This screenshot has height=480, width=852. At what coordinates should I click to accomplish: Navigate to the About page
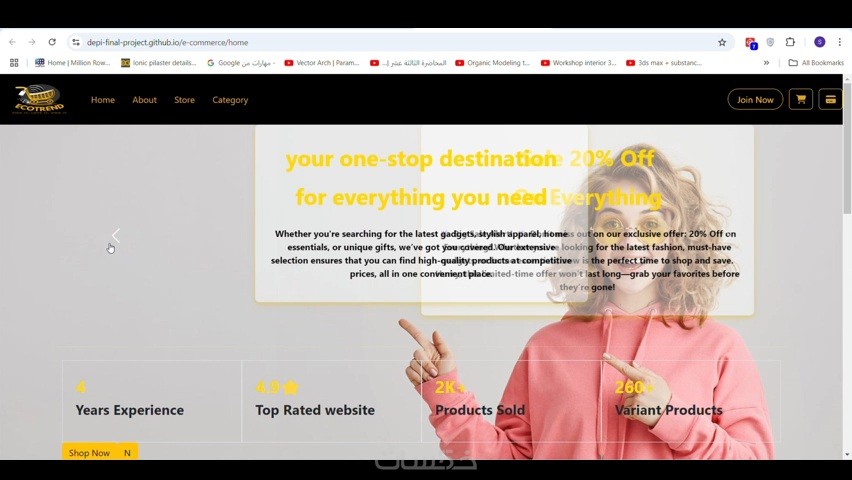pyautogui.click(x=145, y=100)
